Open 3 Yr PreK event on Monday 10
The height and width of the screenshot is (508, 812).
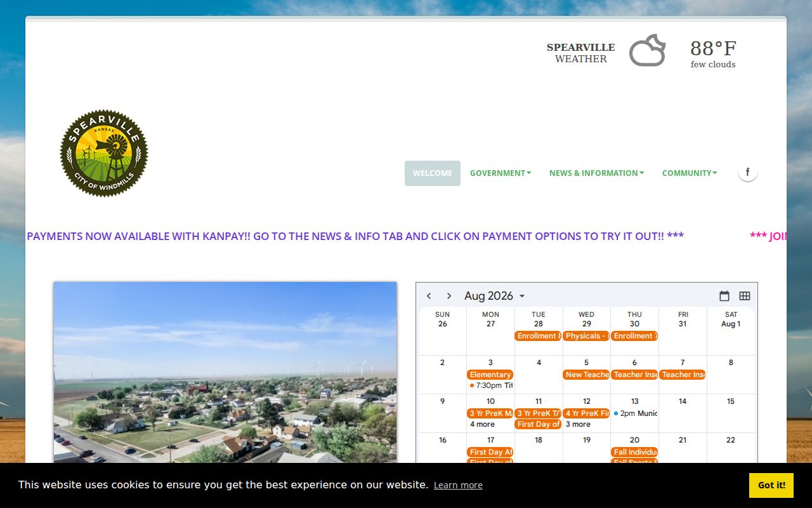click(490, 413)
